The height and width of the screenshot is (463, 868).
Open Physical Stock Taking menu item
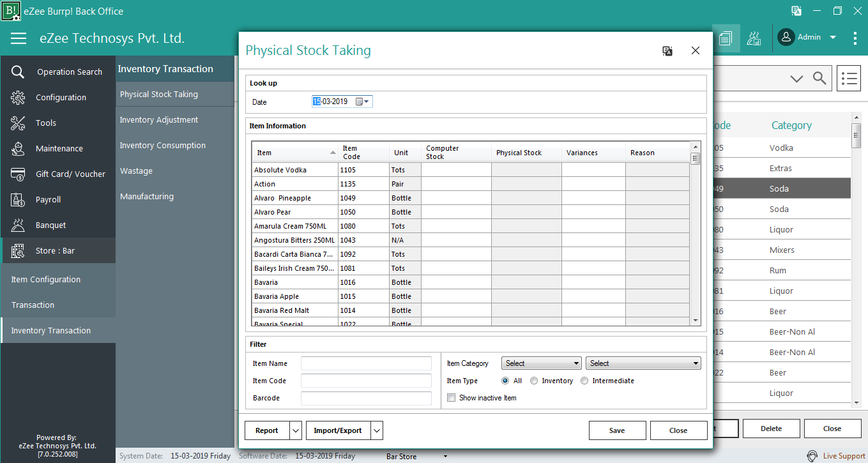[175, 94]
